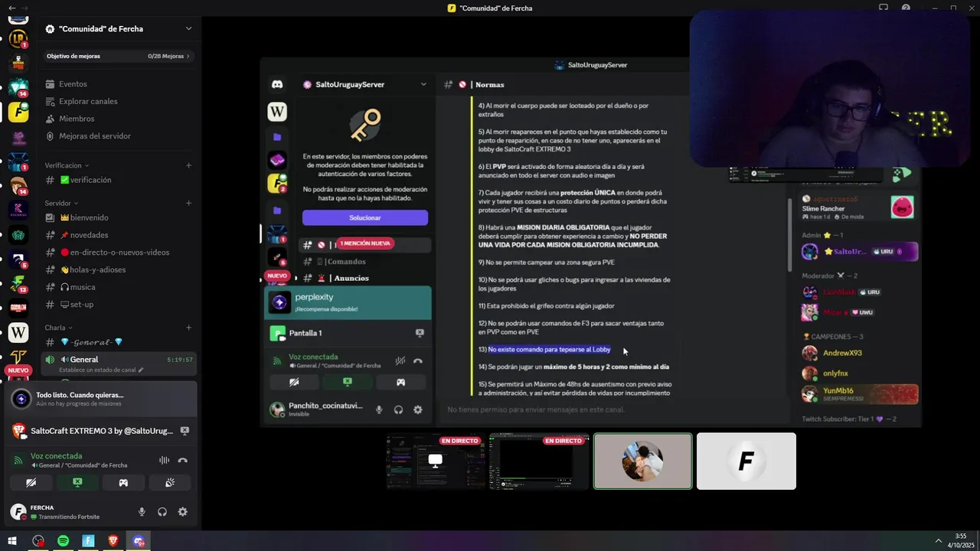This screenshot has width=980, height=551.
Task: Toggle noise suppression beside Voz conectada
Action: [164, 460]
